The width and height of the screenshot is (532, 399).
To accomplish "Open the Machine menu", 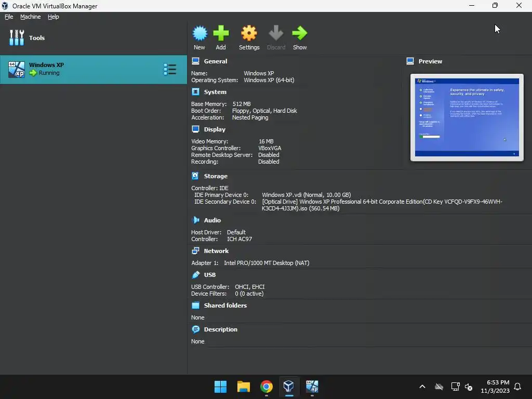I will click(30, 17).
